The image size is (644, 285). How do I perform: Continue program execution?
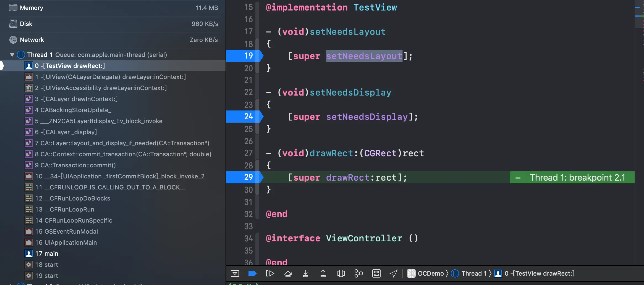click(x=270, y=273)
